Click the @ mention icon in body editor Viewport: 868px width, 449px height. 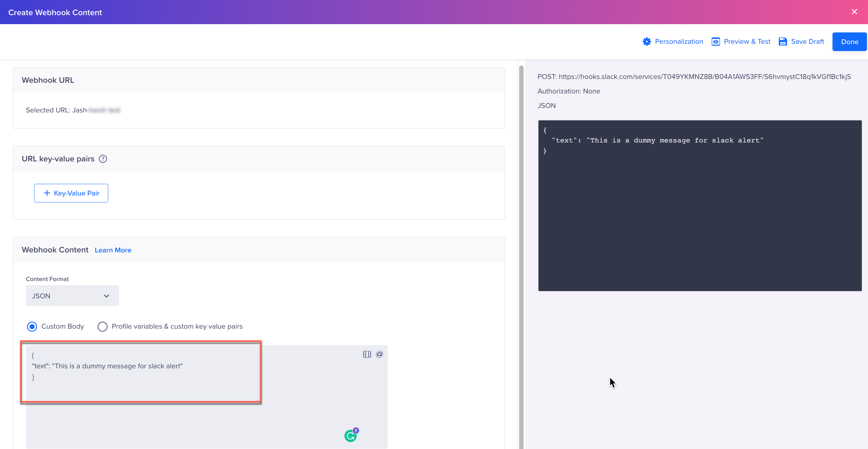click(x=380, y=354)
